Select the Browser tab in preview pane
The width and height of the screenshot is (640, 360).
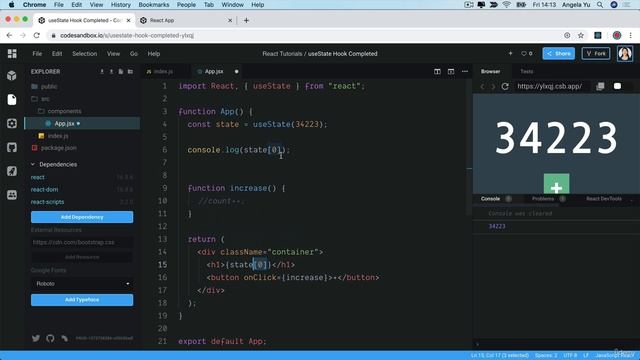[490, 71]
